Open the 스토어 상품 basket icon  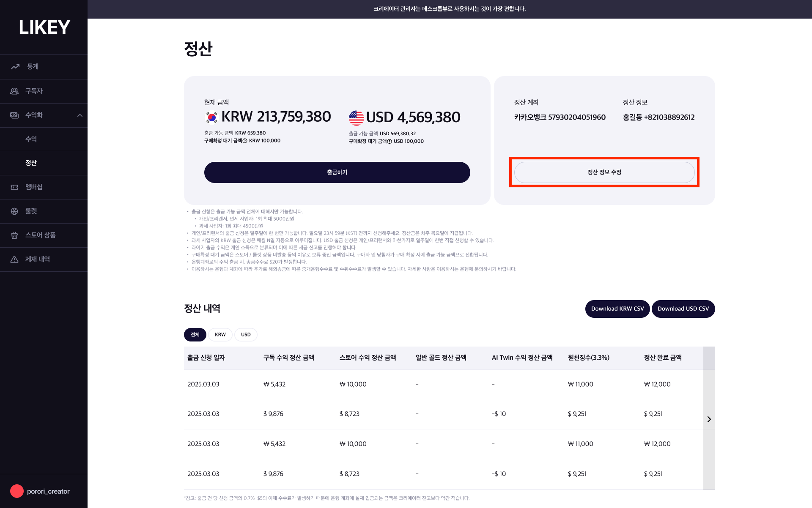pyautogui.click(x=14, y=235)
